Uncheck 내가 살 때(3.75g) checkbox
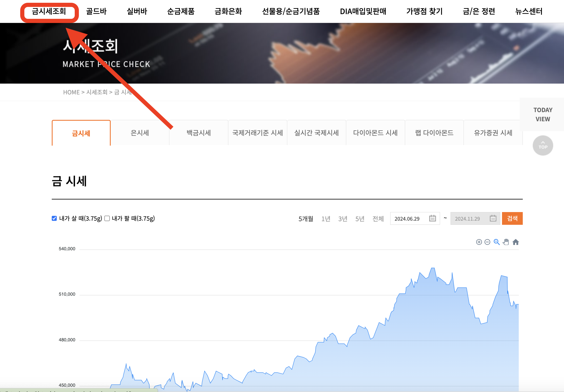 click(54, 218)
